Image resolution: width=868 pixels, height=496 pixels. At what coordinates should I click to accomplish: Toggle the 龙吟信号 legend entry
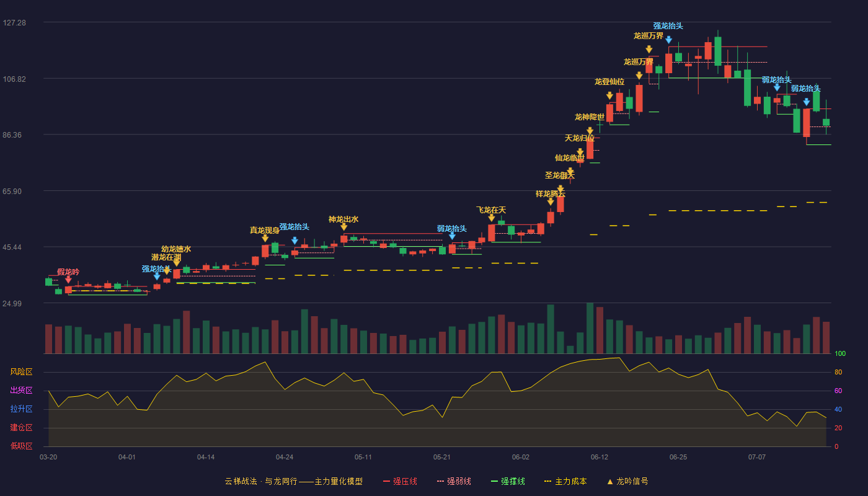tap(627, 481)
